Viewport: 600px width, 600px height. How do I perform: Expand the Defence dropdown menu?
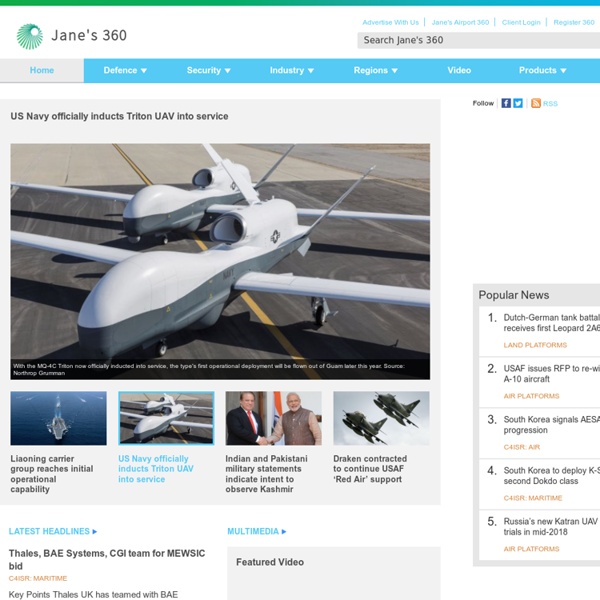pos(125,70)
